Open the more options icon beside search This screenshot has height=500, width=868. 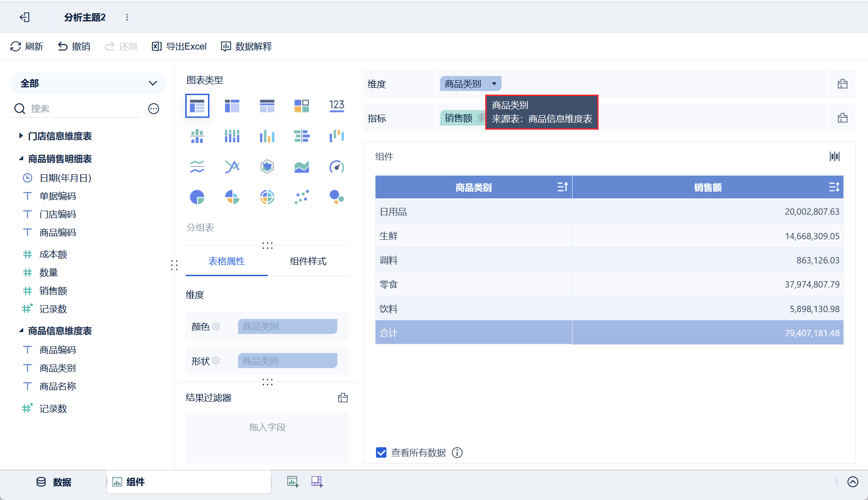tap(154, 109)
